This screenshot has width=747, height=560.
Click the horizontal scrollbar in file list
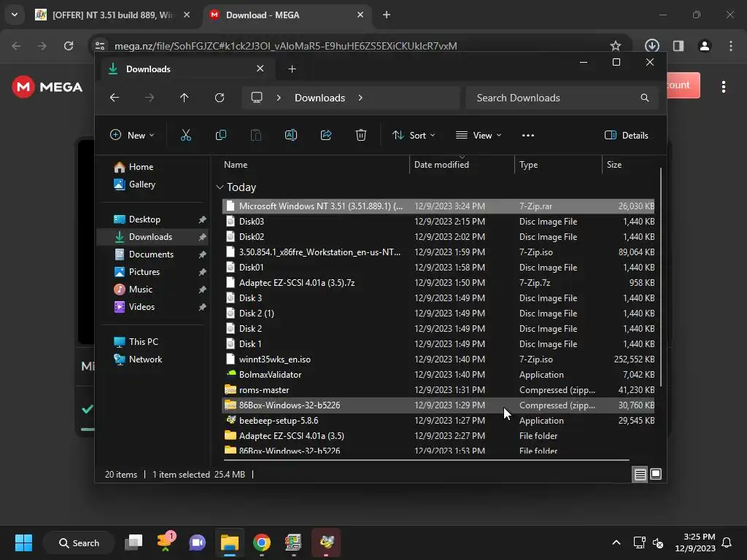pyautogui.click(x=426, y=460)
